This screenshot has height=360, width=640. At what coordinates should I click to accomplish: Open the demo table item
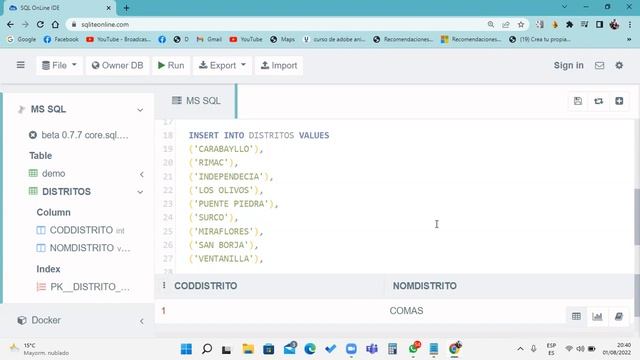(x=53, y=173)
